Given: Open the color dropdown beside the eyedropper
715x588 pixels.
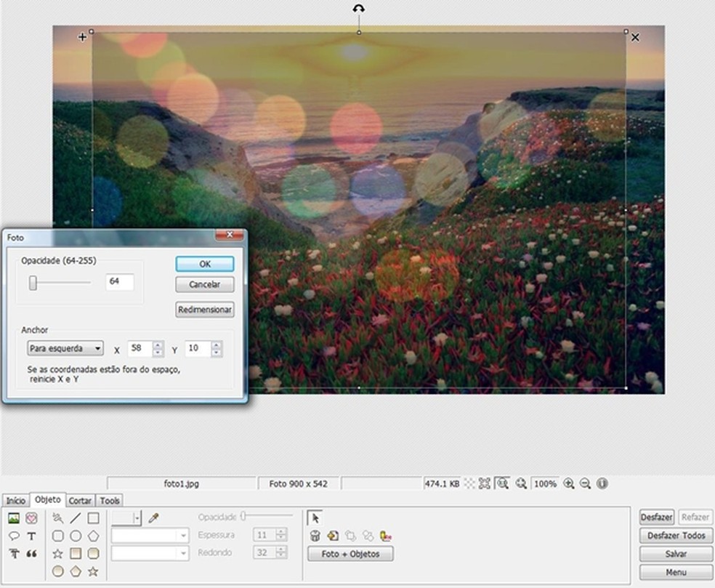Looking at the screenshot, I should (x=137, y=518).
